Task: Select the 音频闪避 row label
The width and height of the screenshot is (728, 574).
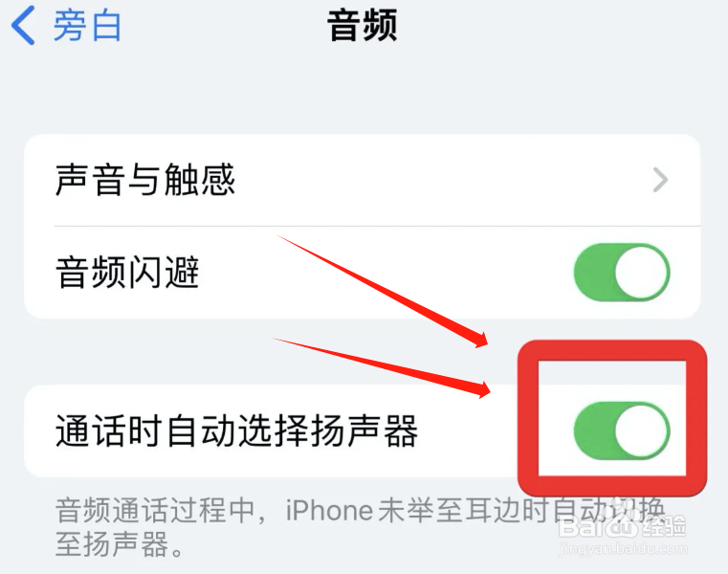Action: pos(127,272)
